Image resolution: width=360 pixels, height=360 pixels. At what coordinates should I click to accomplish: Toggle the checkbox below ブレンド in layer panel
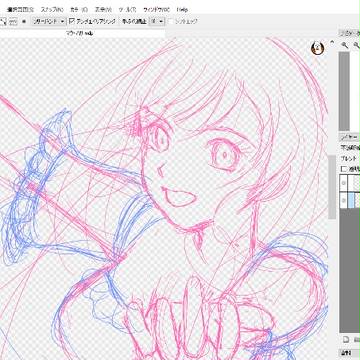point(343,169)
